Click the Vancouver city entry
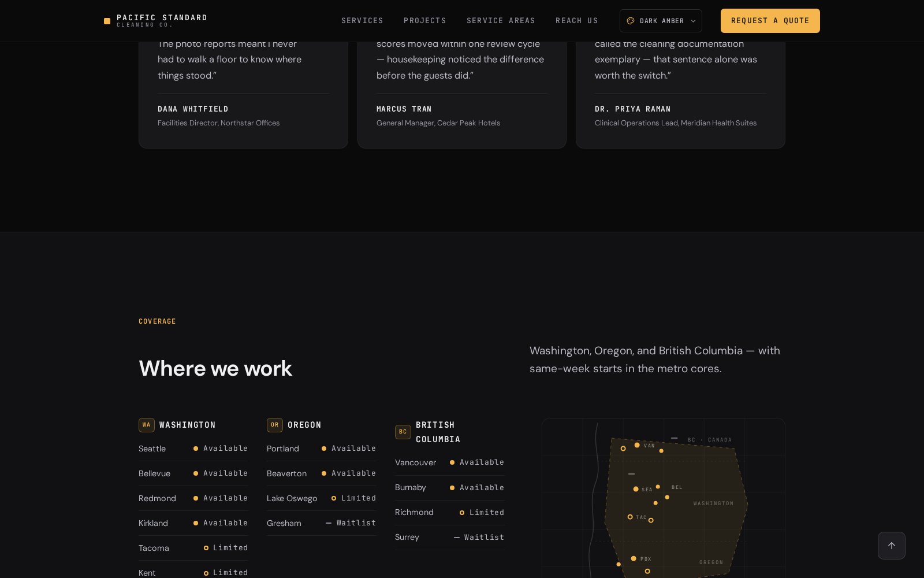924x578 pixels. tap(450, 462)
